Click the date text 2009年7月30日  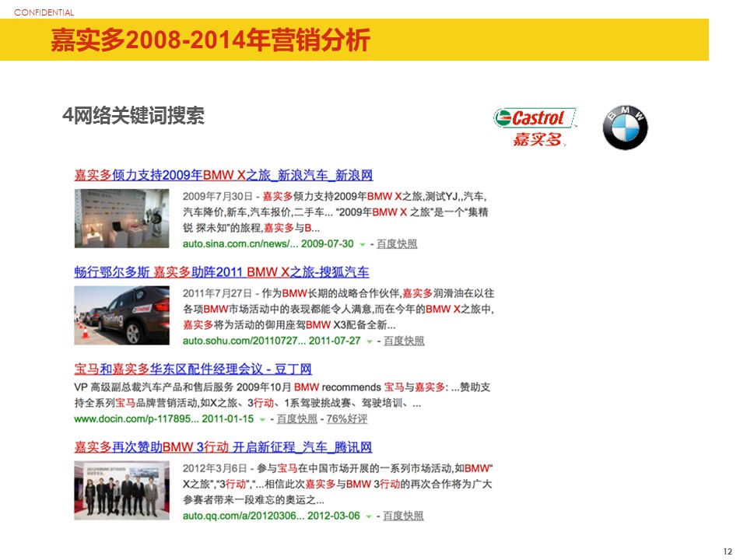coord(217,196)
